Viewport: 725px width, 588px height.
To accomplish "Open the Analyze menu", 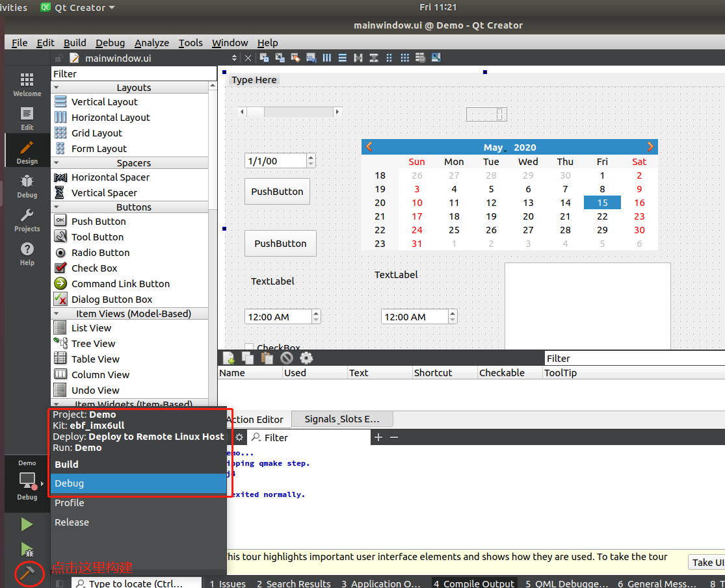I will click(x=152, y=42).
